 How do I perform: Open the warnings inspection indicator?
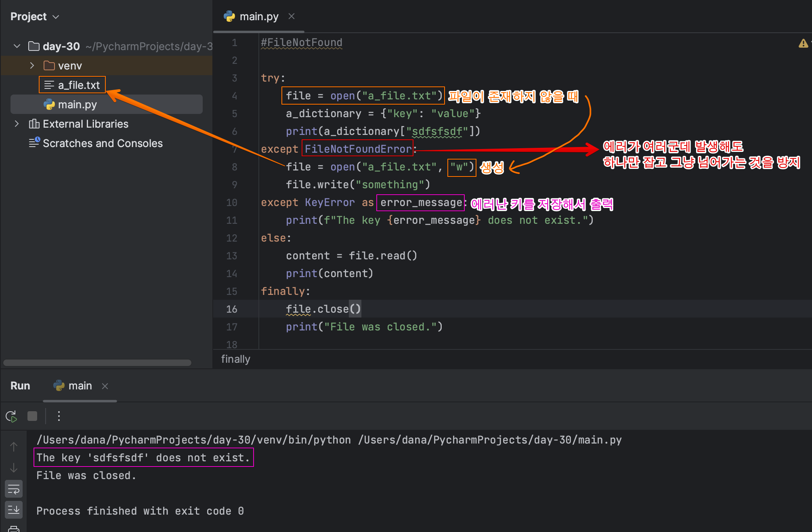[x=803, y=43]
